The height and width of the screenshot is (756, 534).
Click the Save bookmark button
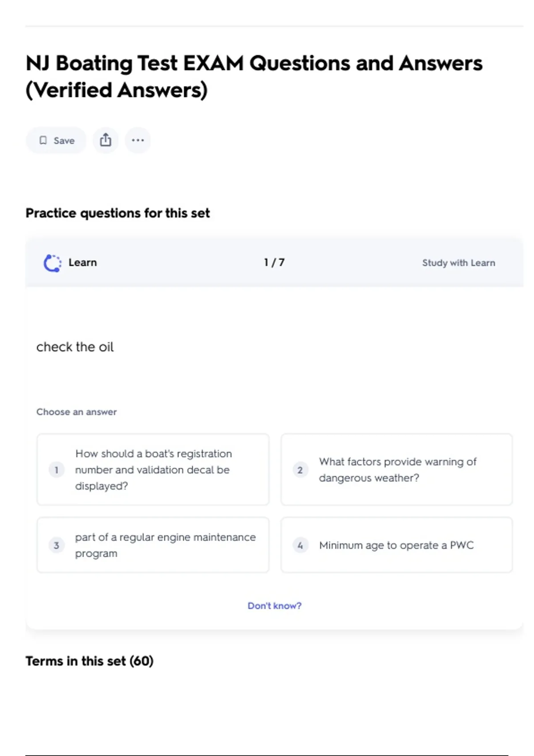56,141
